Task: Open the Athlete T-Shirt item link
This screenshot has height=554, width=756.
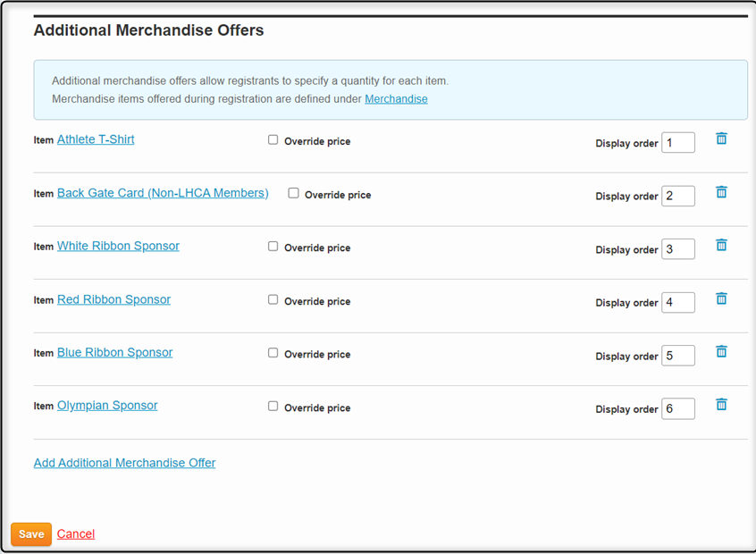Action: pos(96,139)
